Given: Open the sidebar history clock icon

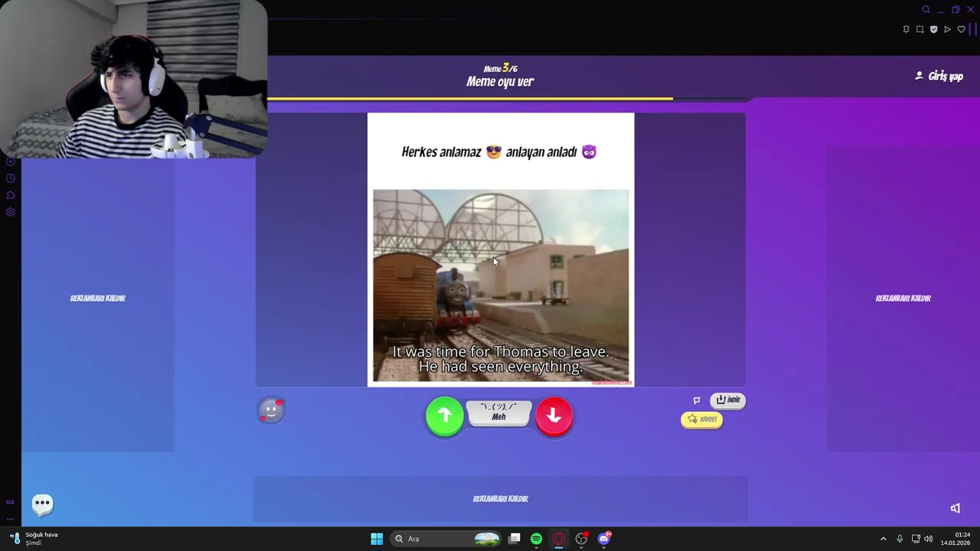Looking at the screenshot, I should tap(11, 178).
